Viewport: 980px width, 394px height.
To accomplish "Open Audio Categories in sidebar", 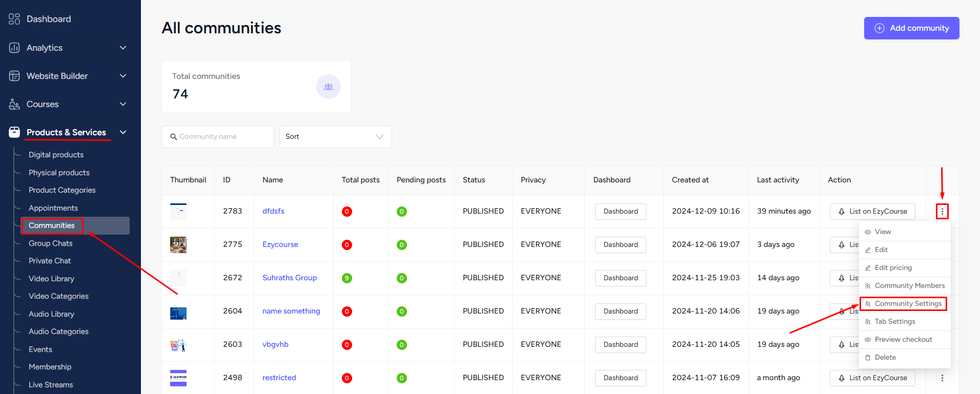I will pos(58,331).
